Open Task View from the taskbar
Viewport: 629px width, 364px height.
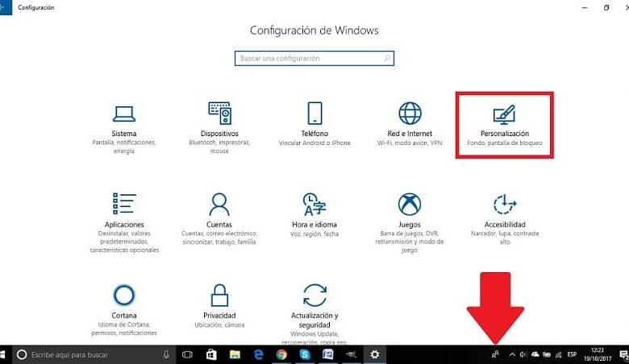tap(187, 355)
